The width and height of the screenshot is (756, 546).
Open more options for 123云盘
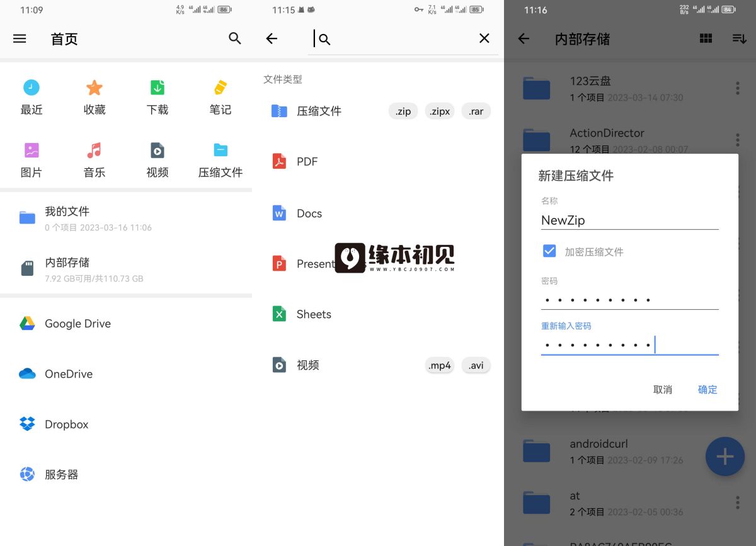(x=738, y=88)
